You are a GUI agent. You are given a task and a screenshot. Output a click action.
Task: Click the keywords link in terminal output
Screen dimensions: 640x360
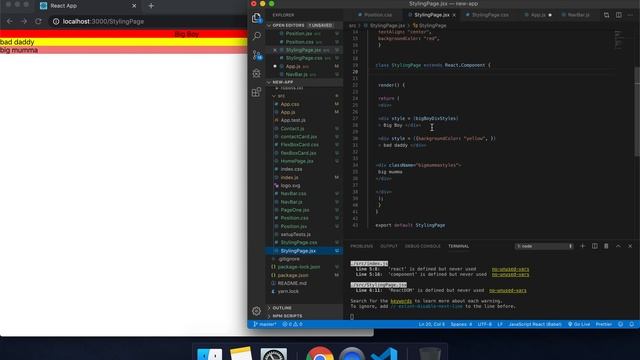pyautogui.click(x=401, y=301)
